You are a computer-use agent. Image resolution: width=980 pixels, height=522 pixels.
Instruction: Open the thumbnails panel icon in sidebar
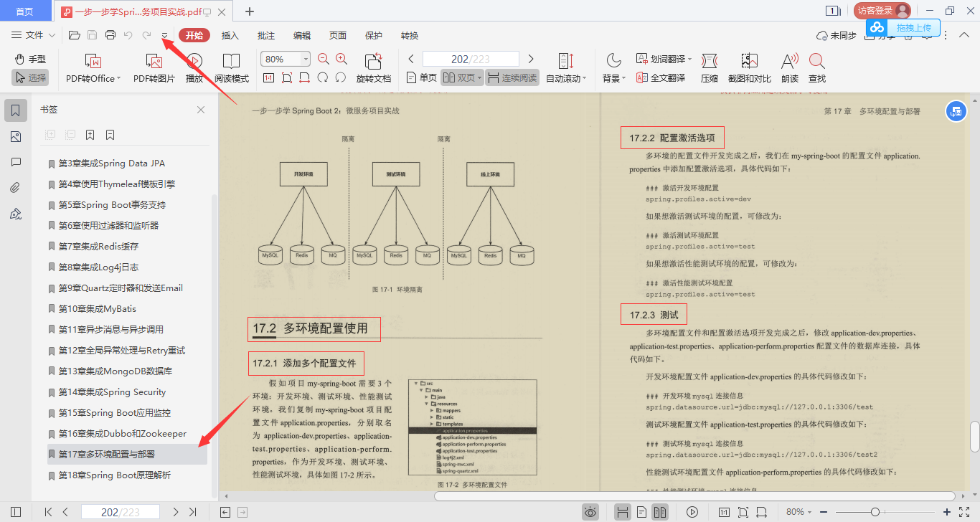point(16,136)
